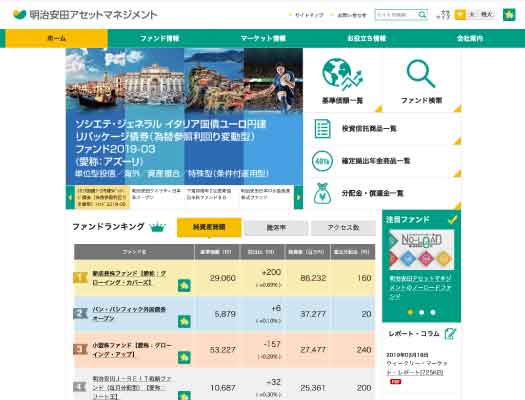Viewport: 525px width, 400px height.
Task: Open the ウィークリー・マーケット・レポート link
Action: coord(417,368)
